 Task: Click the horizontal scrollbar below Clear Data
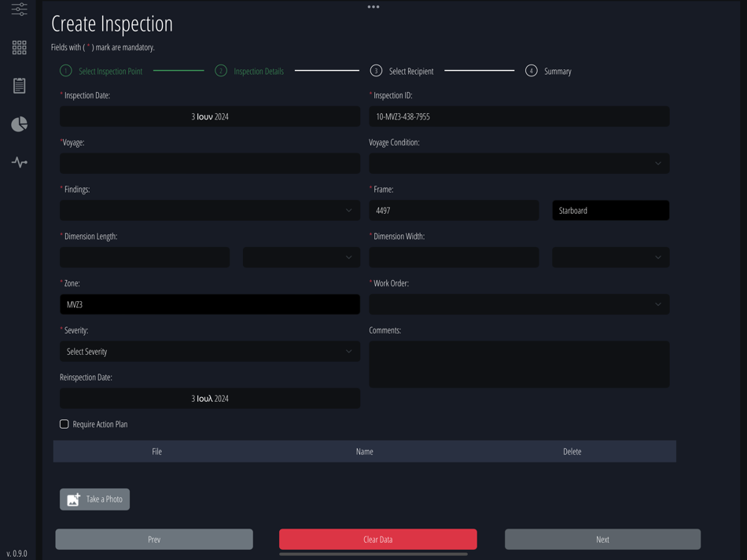pos(373,554)
